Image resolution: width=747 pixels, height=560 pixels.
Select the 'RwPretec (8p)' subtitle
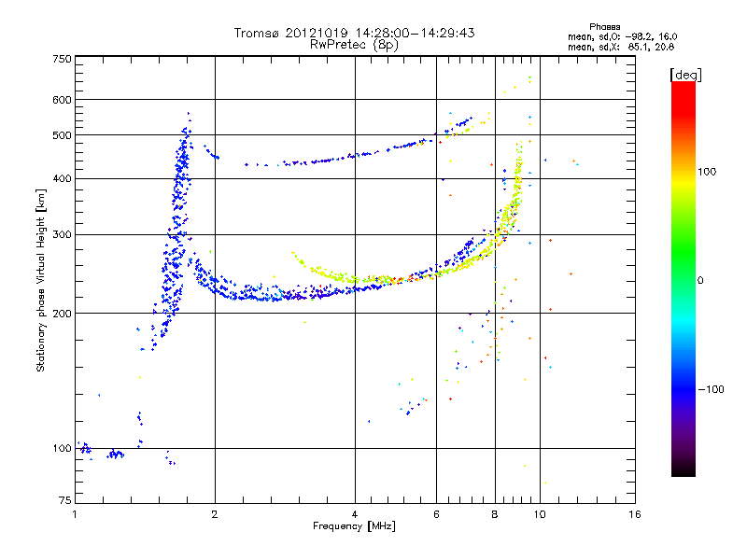[354, 45]
